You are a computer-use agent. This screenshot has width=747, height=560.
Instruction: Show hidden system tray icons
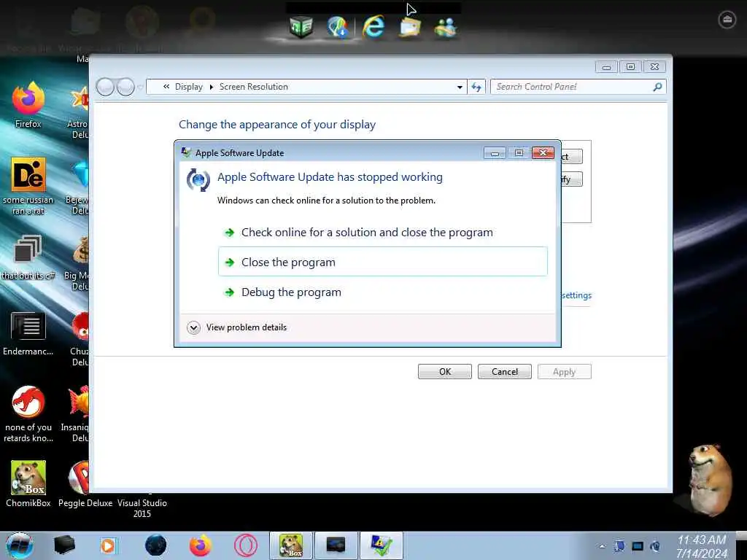[x=602, y=546]
